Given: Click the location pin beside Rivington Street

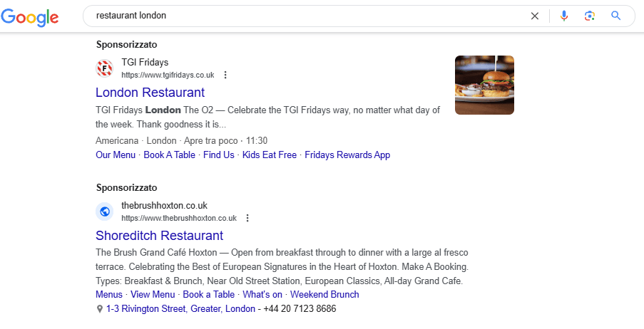Looking at the screenshot, I should pyautogui.click(x=99, y=309).
